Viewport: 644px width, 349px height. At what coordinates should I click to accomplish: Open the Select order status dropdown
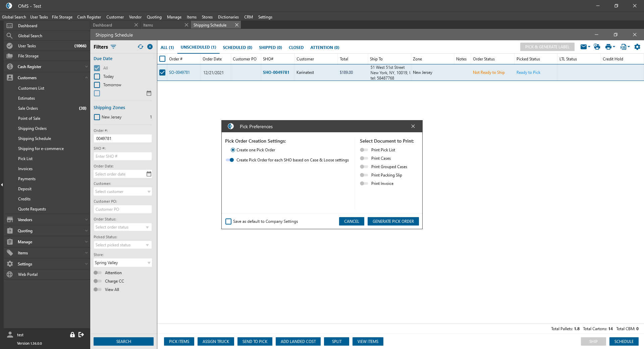click(x=122, y=227)
